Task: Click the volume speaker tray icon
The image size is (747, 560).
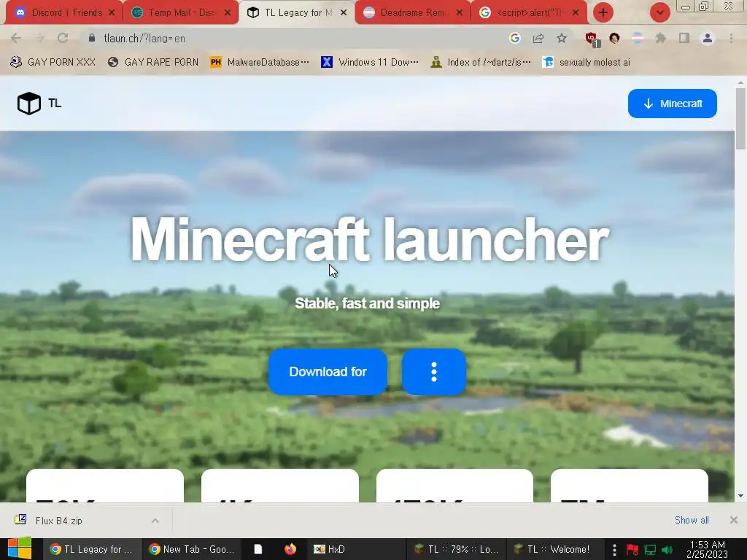Action: point(667,550)
